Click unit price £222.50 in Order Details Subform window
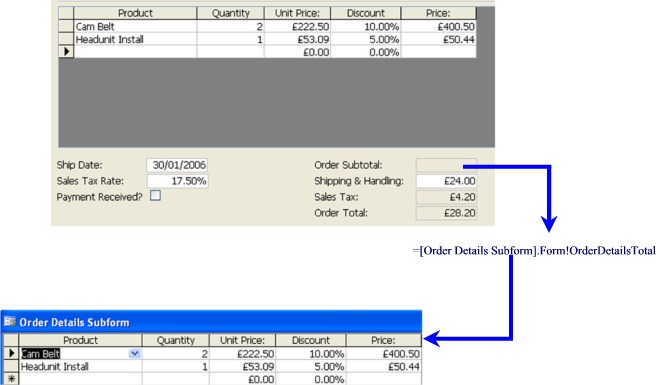This screenshot has height=385, width=656. point(242,354)
